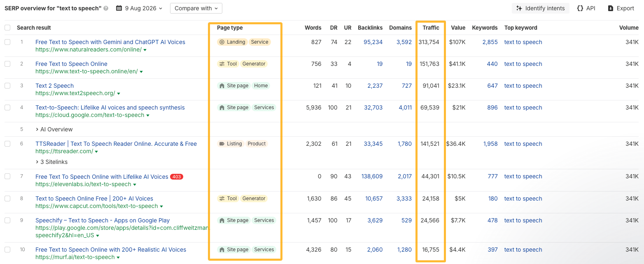The height and width of the screenshot is (264, 644).
Task: Open URL dropdown arrow for murf.ai
Action: click(118, 257)
